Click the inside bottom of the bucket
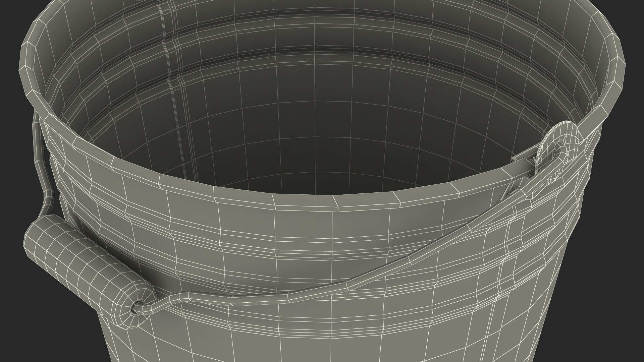This screenshot has height=362, width=644. pyautogui.click(x=315, y=168)
